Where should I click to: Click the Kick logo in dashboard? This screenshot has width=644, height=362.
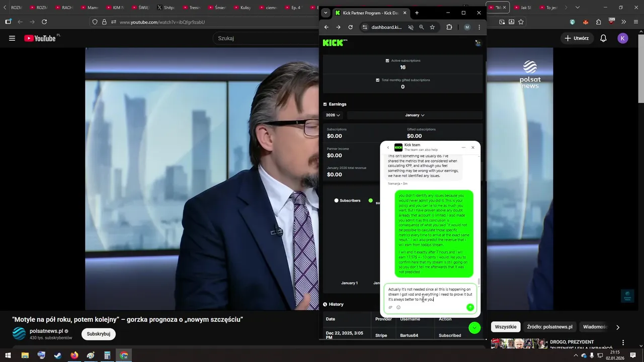click(335, 43)
